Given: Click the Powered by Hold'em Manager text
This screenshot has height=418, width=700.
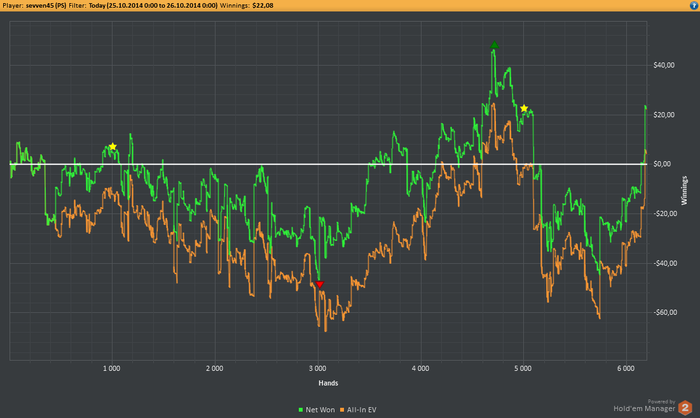Looking at the screenshot, I should click(x=644, y=405).
